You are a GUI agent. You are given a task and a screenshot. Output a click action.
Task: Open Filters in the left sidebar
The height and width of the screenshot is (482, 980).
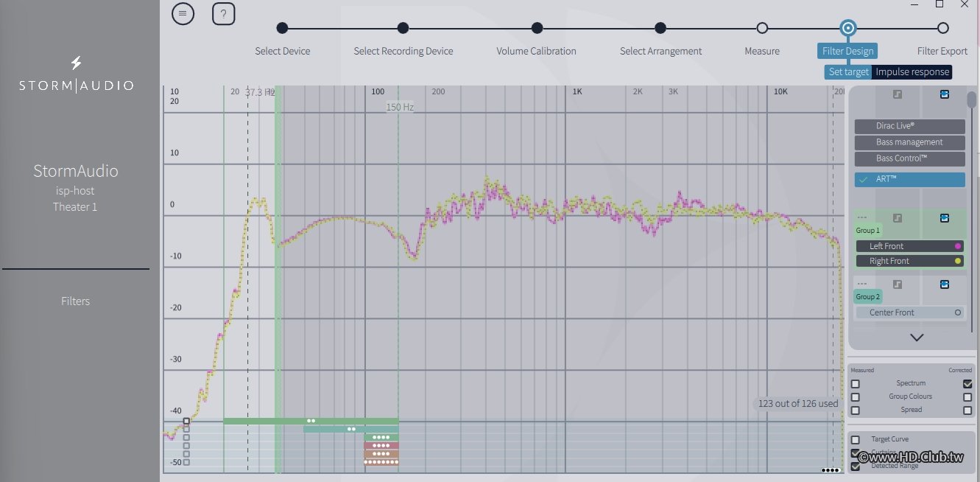tap(75, 301)
